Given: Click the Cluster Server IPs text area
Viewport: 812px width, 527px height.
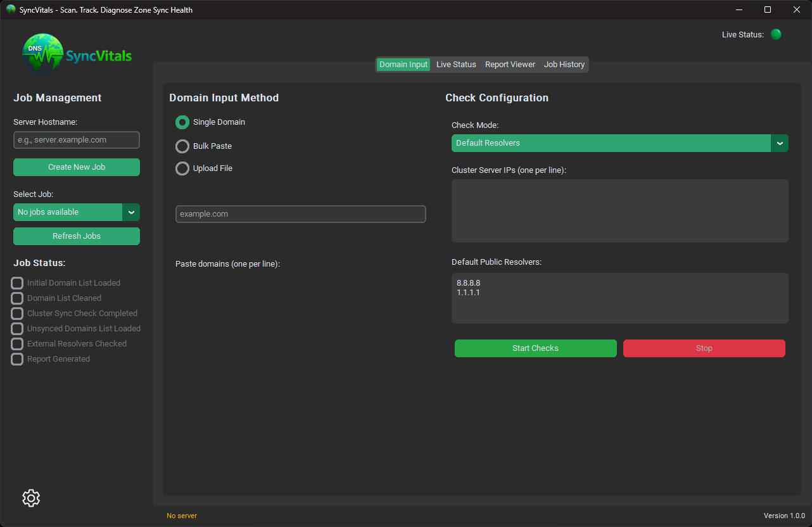Looking at the screenshot, I should (620, 211).
